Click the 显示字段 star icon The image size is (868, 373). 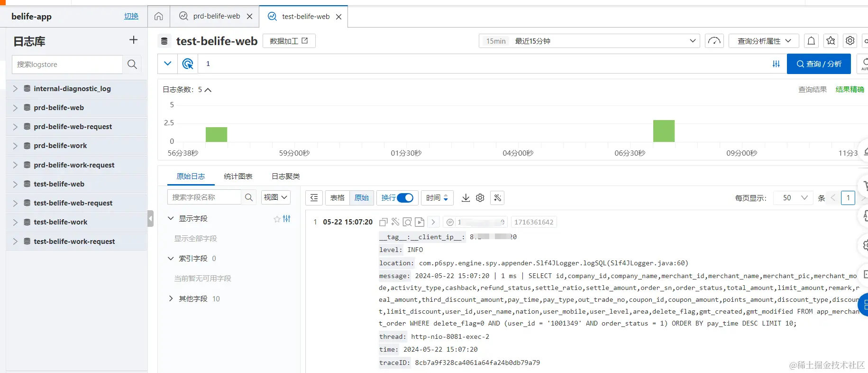tap(277, 219)
